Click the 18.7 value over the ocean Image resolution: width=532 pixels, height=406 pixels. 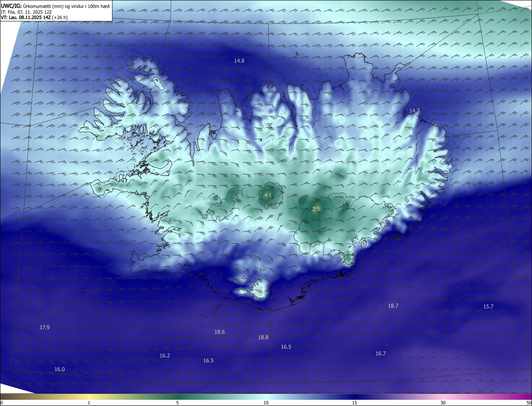point(393,306)
